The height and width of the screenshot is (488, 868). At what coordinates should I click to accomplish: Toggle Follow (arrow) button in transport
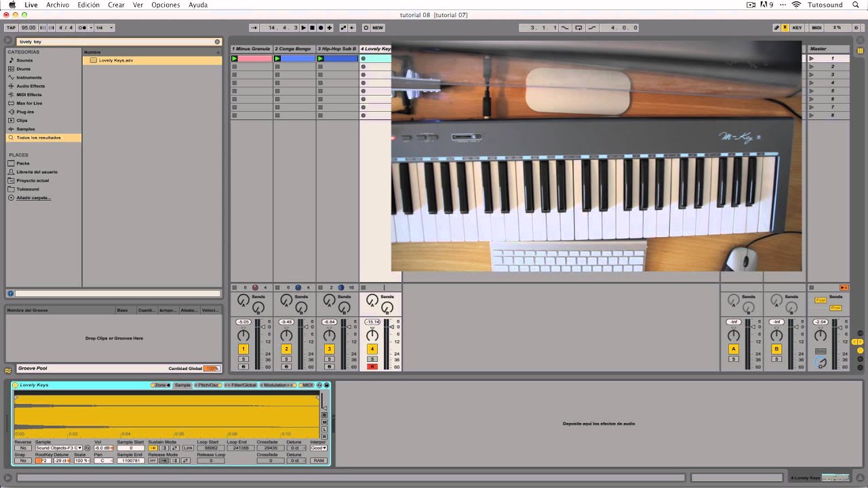(254, 28)
